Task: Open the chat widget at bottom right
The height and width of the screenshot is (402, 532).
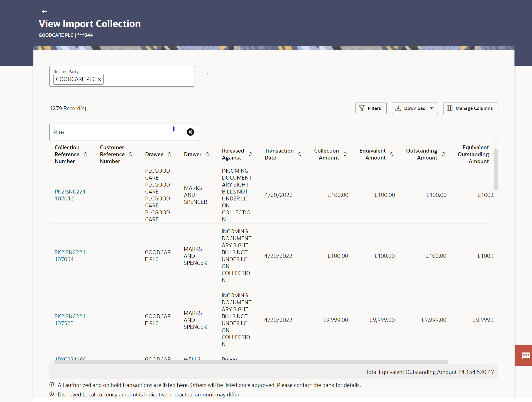Action: point(526,356)
